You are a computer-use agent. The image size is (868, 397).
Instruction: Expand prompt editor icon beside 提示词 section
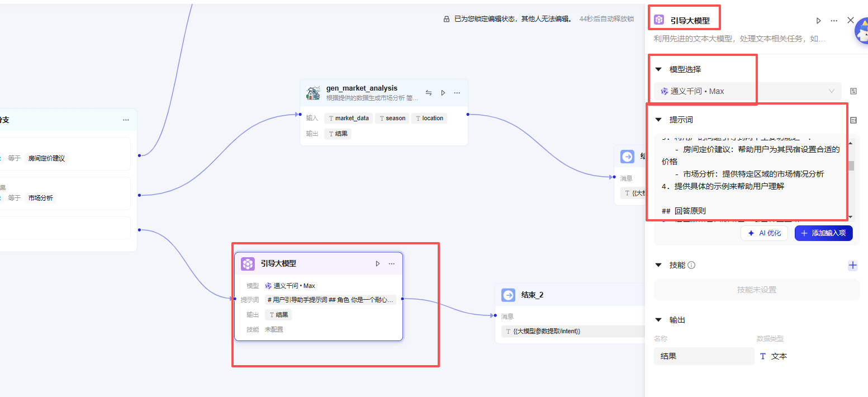tap(853, 120)
